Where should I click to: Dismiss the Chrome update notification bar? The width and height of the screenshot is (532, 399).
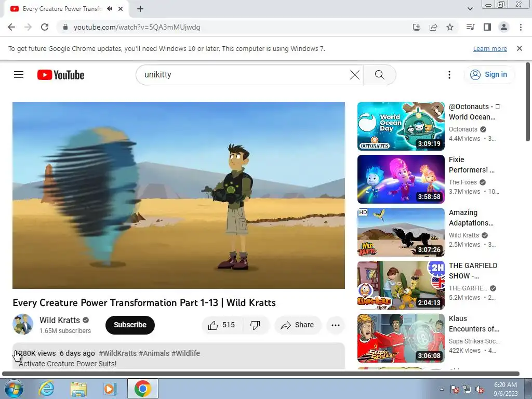pos(519,48)
